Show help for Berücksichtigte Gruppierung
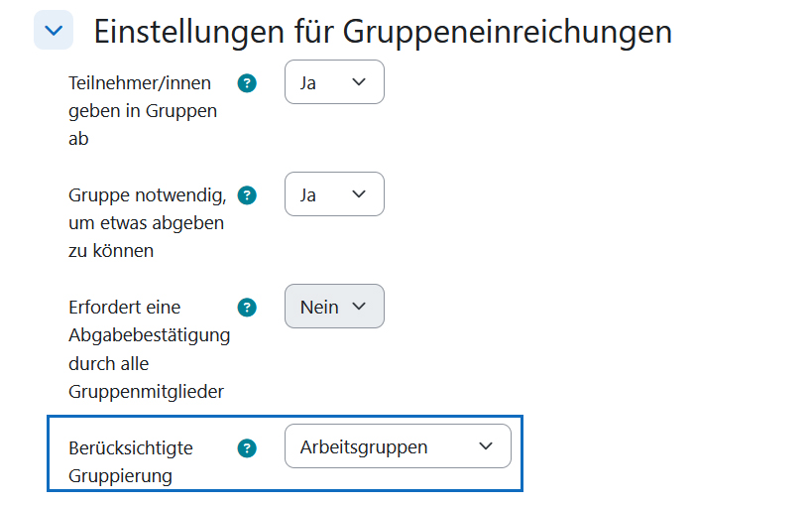Screen dimensions: 812x505 (248, 448)
